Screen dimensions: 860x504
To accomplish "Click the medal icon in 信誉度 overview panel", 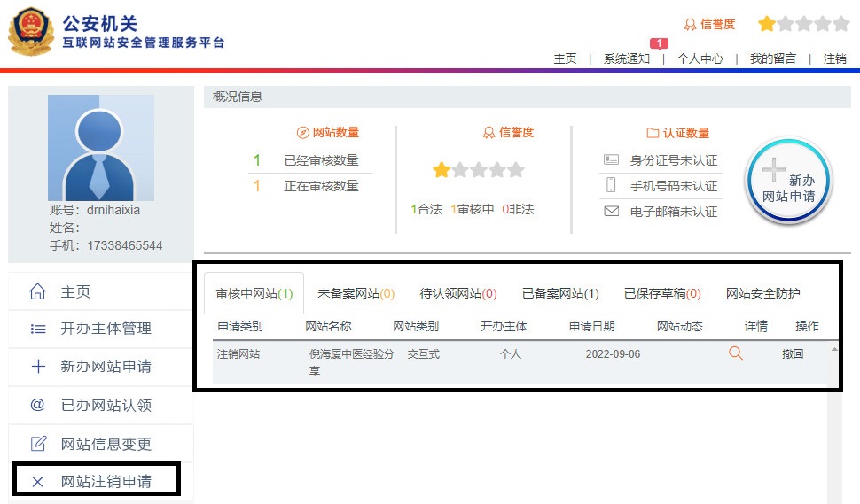I will (x=489, y=133).
